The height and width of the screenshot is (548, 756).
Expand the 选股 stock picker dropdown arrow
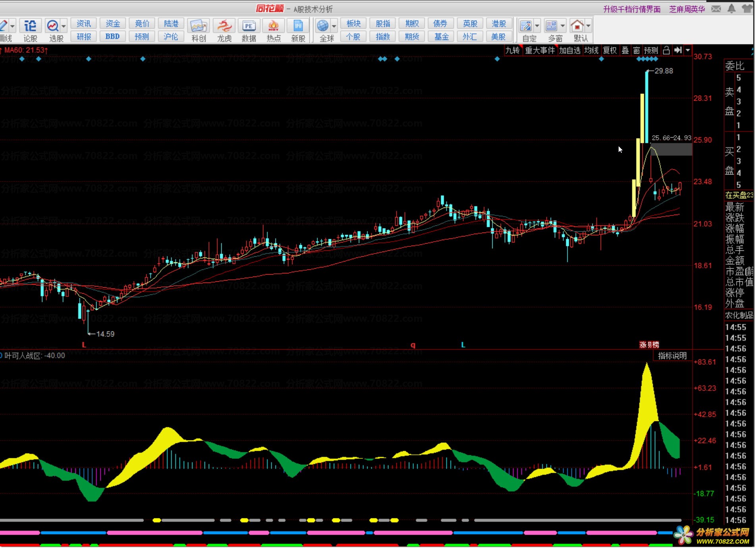coord(64,26)
